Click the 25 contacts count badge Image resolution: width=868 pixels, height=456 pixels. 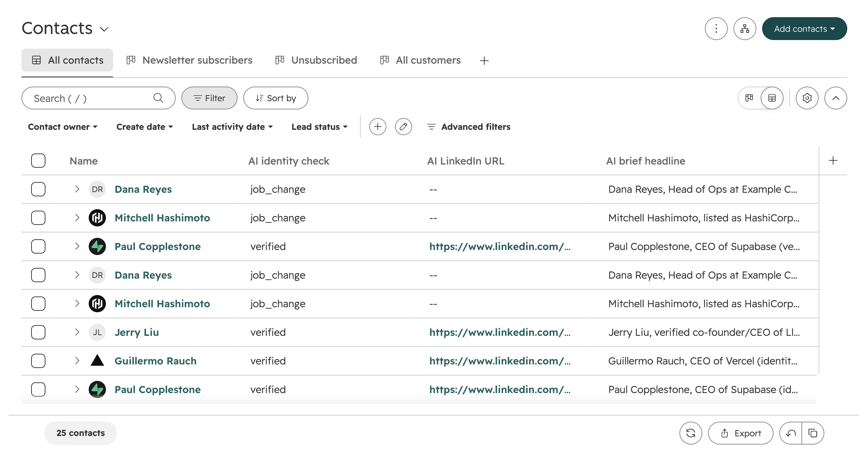pyautogui.click(x=81, y=433)
